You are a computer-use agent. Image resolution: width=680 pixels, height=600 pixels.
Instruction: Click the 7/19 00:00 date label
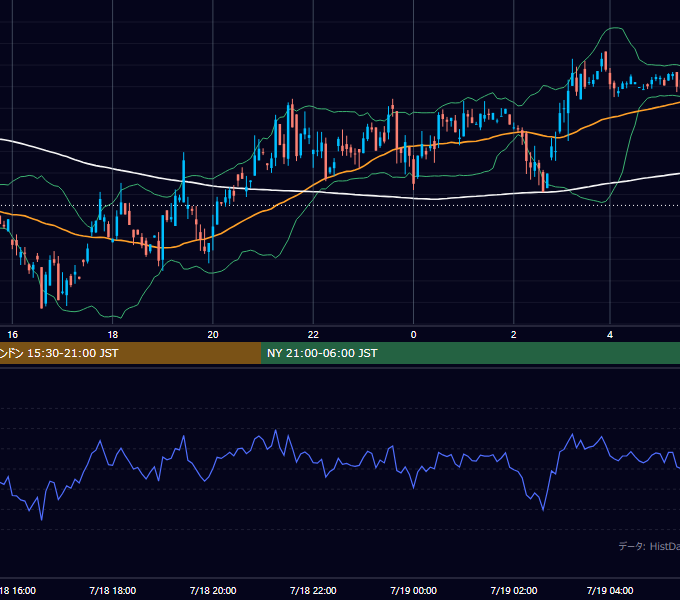(x=413, y=590)
